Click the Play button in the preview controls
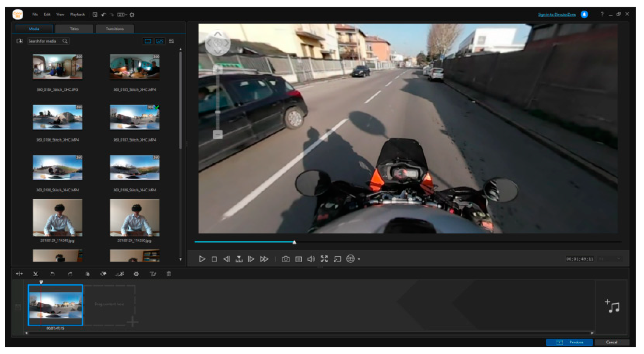Image resolution: width=644 pixels, height=354 pixels. [202, 259]
